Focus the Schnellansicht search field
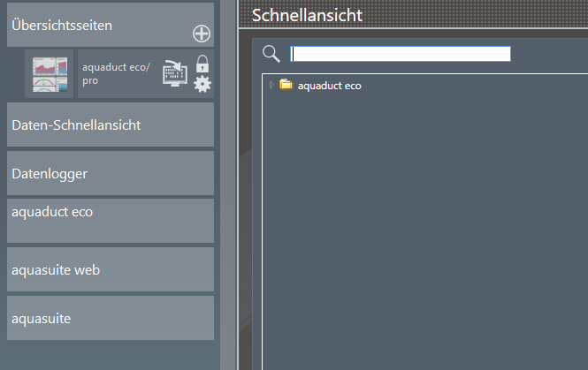Screen dimensions: 588x370 click(401, 54)
